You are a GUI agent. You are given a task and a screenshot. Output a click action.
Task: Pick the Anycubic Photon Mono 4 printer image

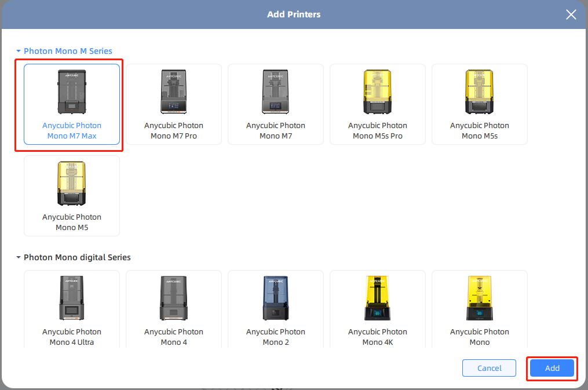pyautogui.click(x=174, y=298)
